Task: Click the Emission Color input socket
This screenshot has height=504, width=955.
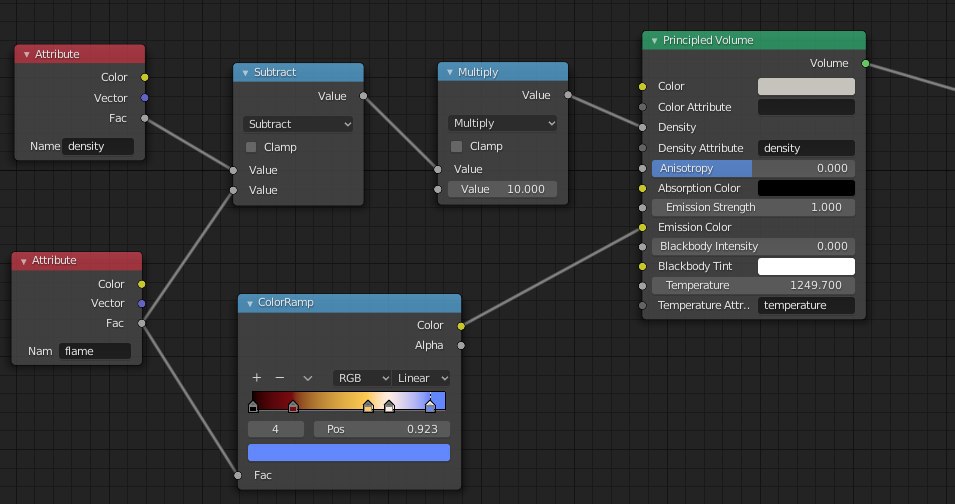Action: 642,227
